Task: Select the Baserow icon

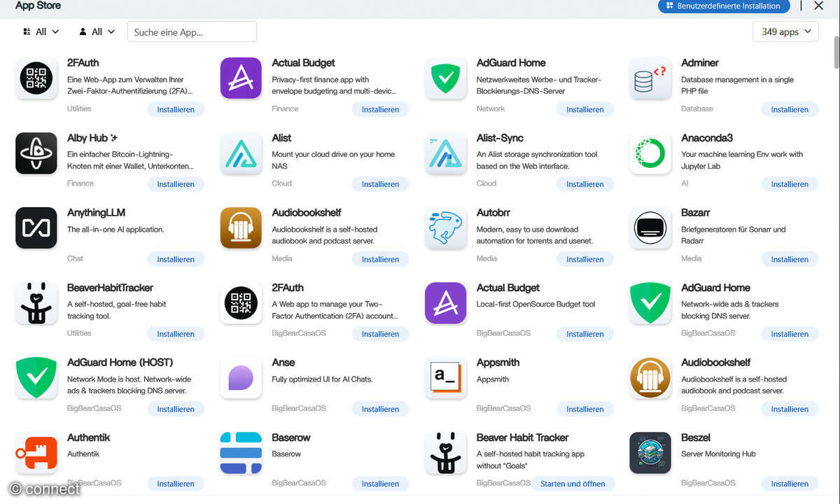Action: 240,452
